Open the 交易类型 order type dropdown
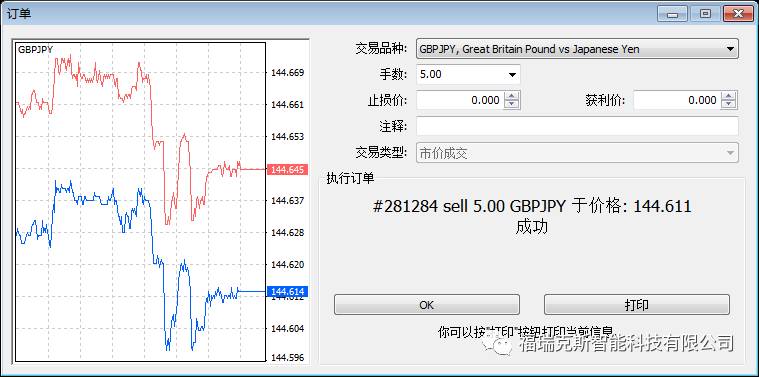Image resolution: width=759 pixels, height=377 pixels. tap(577, 153)
